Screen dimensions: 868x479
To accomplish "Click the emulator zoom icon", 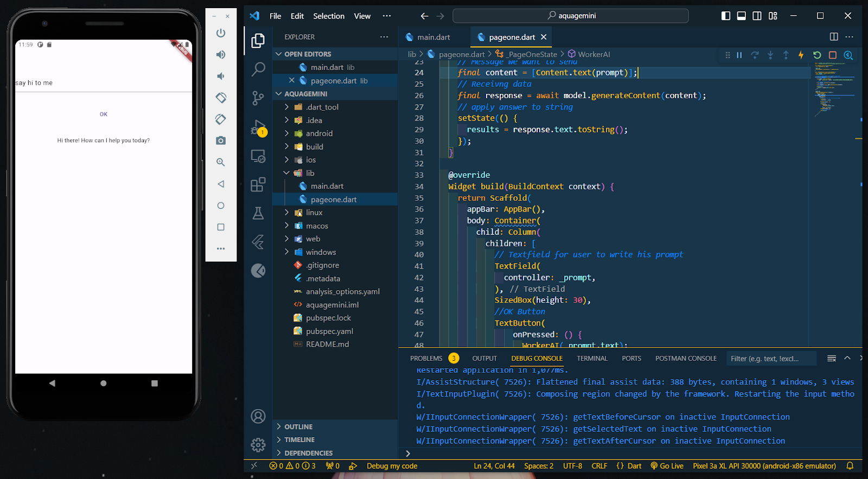I will tap(221, 162).
